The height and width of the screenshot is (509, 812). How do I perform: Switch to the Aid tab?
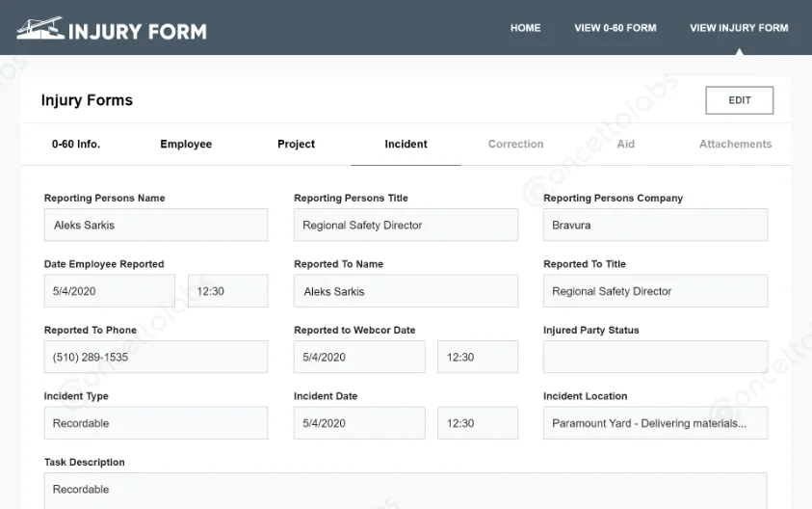click(x=625, y=145)
